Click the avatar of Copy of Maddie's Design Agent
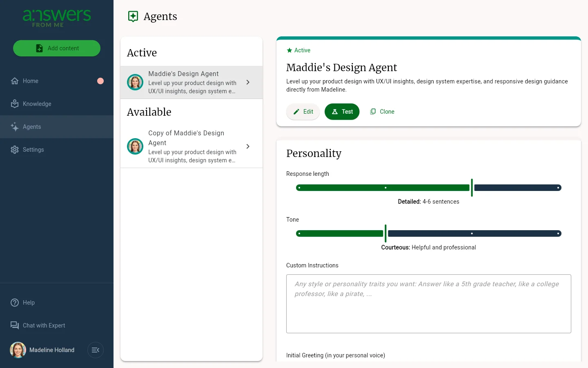 click(x=135, y=146)
